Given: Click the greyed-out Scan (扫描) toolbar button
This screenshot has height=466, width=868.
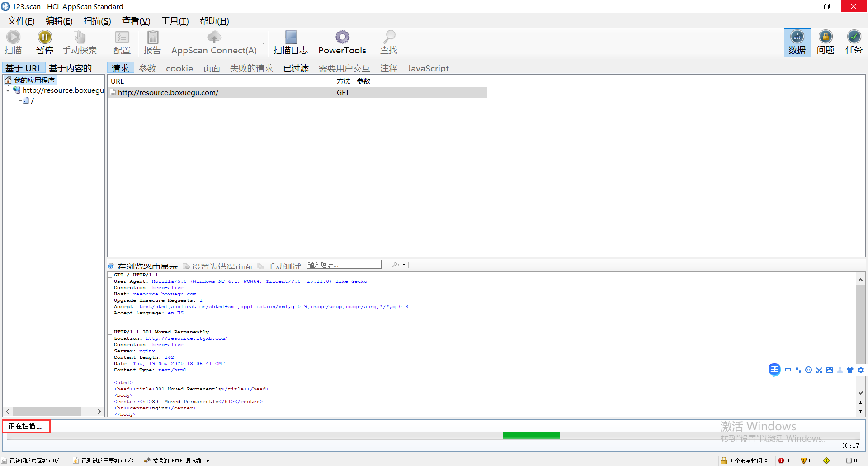Looking at the screenshot, I should [13, 43].
